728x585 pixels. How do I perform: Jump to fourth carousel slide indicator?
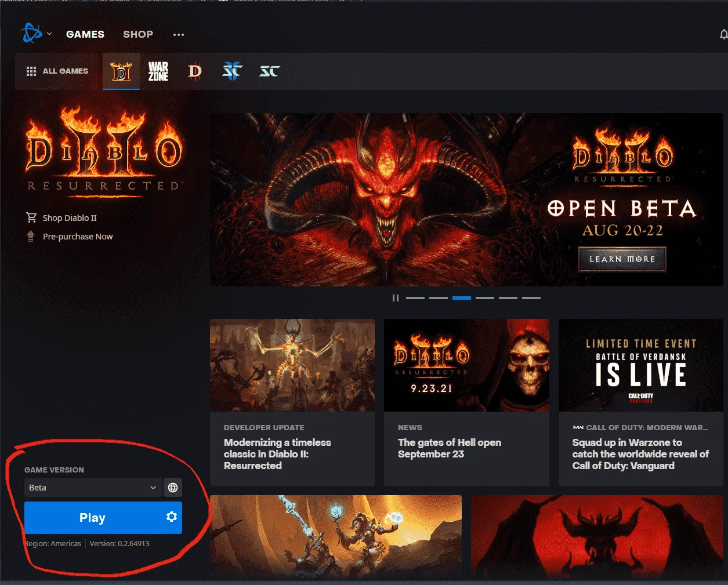485,298
